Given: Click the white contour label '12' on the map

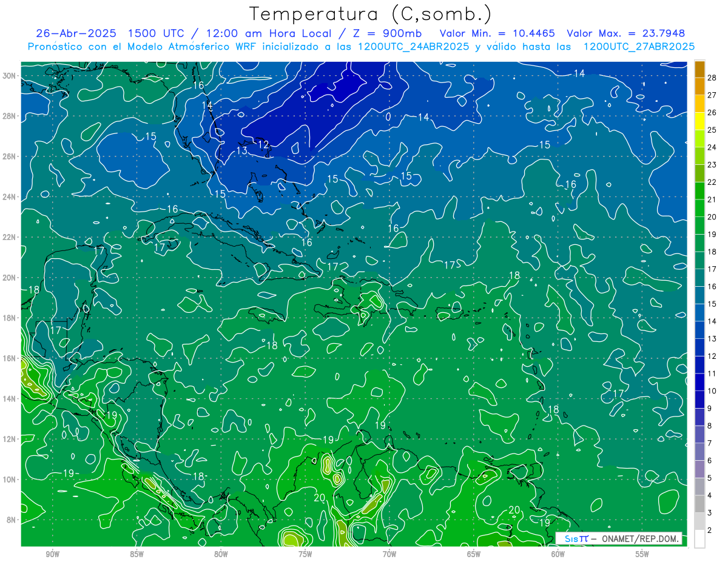Looking at the screenshot, I should [x=264, y=144].
